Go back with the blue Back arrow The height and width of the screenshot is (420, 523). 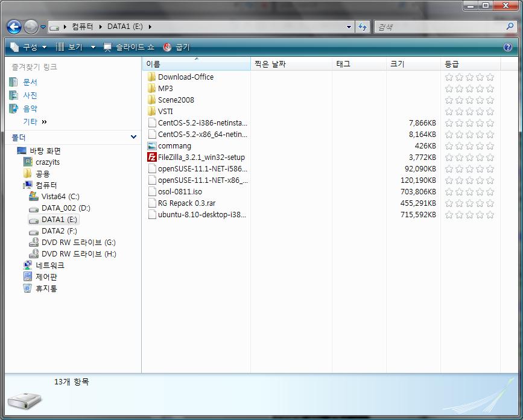pyautogui.click(x=14, y=27)
